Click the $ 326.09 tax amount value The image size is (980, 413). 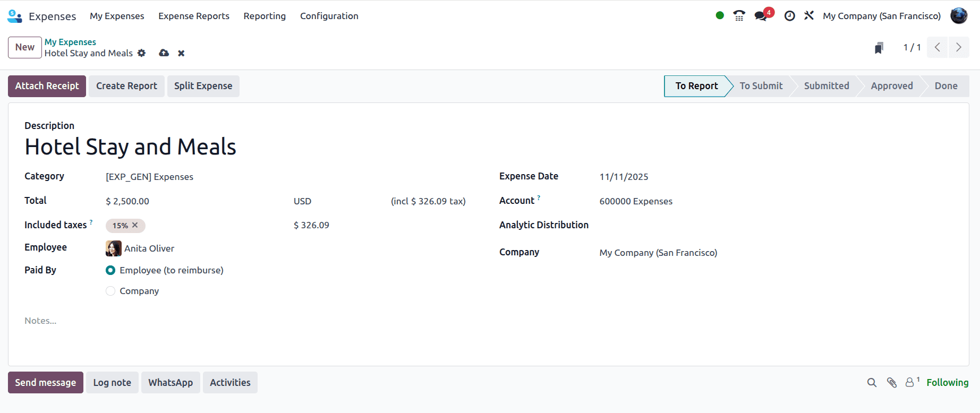pos(311,225)
